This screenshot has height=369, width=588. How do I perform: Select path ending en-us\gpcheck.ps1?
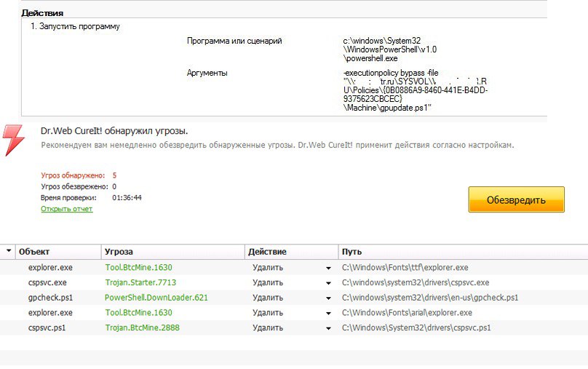[x=430, y=298]
